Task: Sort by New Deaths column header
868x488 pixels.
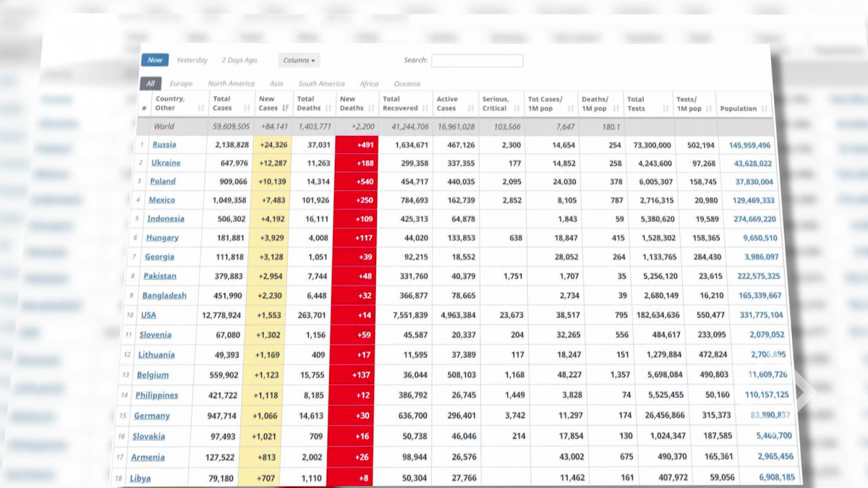Action: [x=371, y=108]
